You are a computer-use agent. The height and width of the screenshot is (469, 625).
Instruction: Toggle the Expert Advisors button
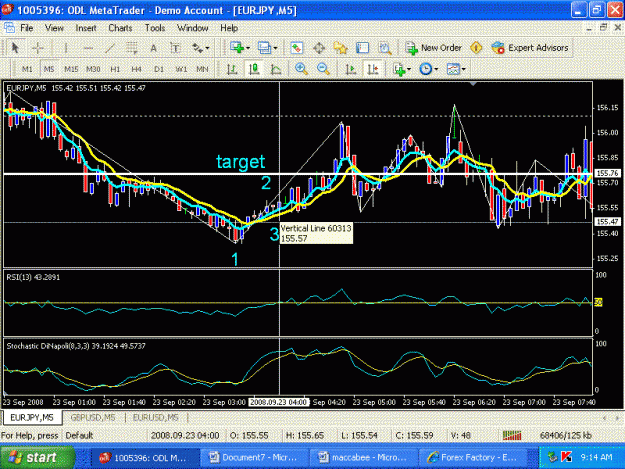pos(530,48)
